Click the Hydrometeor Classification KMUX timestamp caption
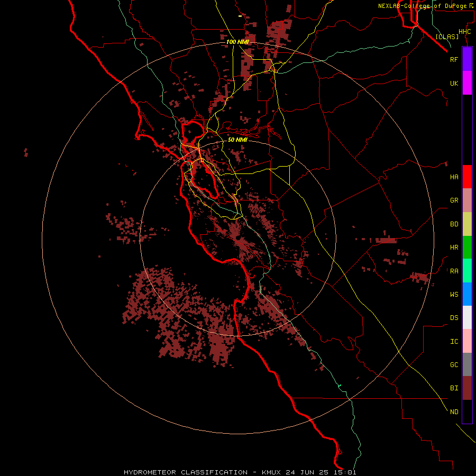476x476 pixels. 240,472
